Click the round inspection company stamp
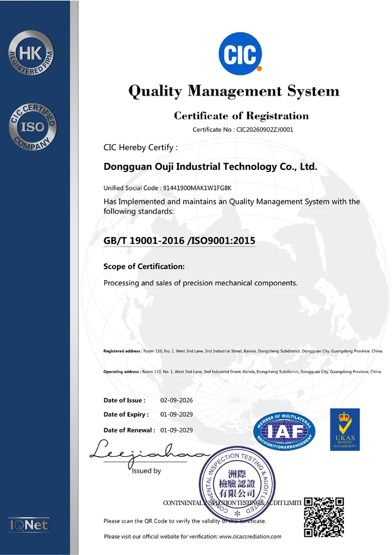The width and height of the screenshot is (392, 555). click(237, 484)
